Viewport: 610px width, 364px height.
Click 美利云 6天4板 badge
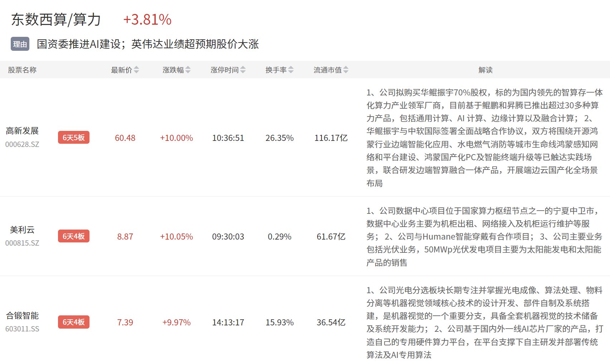point(74,236)
